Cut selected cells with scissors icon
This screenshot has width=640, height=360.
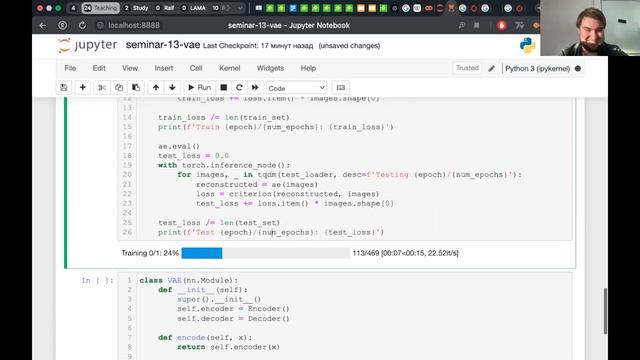click(102, 88)
